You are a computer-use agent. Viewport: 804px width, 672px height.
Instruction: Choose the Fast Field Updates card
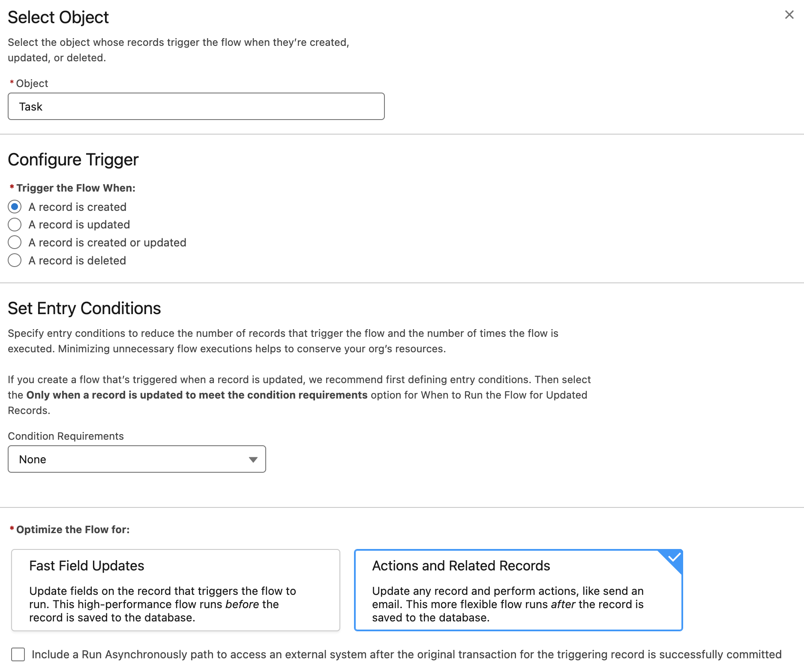point(176,590)
